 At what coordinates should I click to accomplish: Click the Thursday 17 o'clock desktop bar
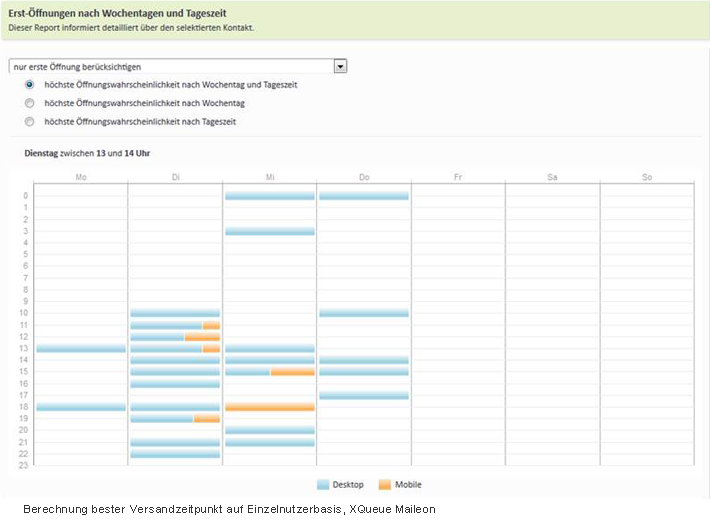coord(364,395)
